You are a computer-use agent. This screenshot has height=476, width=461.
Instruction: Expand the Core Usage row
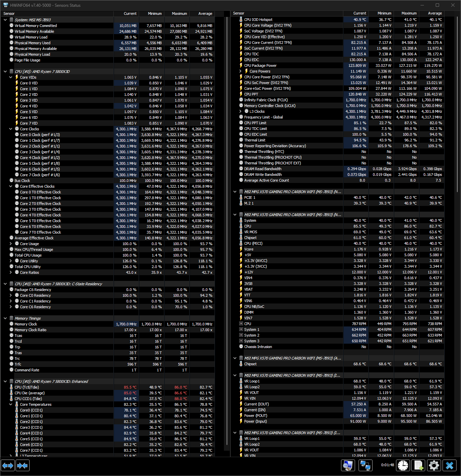tap(10, 244)
